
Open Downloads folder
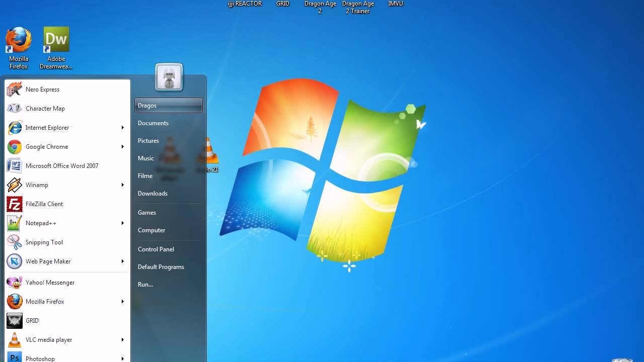[x=169, y=194]
